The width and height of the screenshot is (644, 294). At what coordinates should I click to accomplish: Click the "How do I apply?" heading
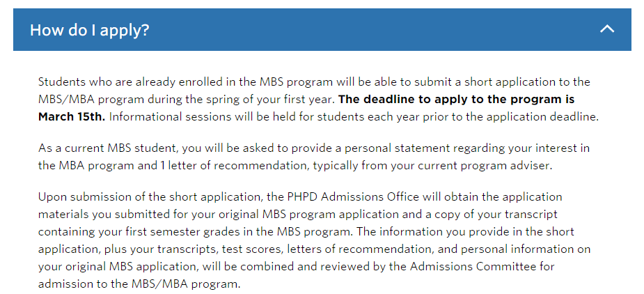[90, 30]
